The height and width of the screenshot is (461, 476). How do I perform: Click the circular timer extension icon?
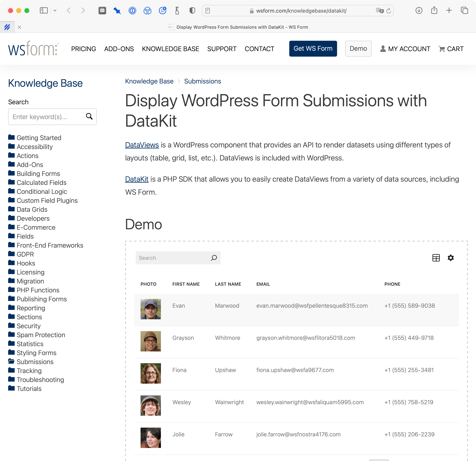coord(163,10)
